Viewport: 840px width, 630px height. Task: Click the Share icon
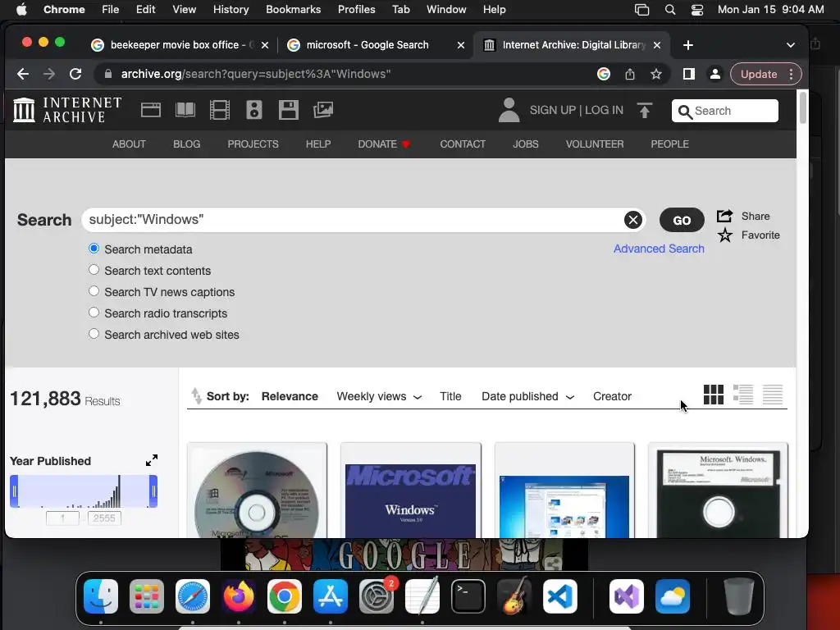click(x=725, y=216)
